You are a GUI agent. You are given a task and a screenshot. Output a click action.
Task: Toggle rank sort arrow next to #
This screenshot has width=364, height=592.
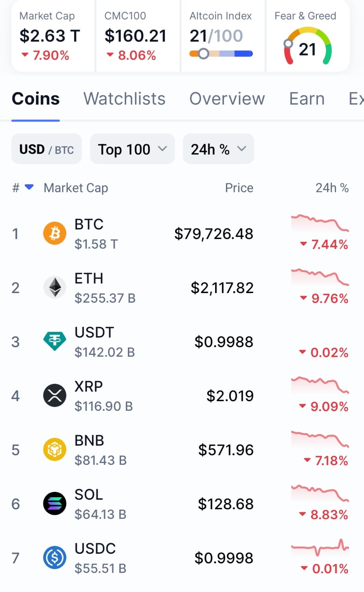[x=29, y=187]
